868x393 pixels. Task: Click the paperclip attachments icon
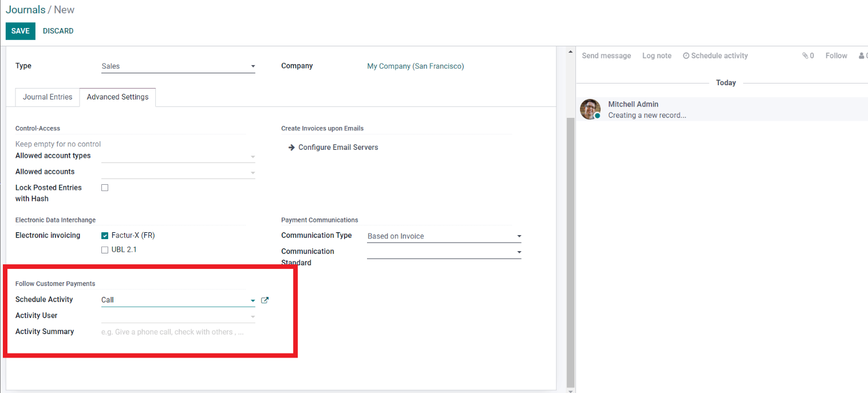(804, 56)
